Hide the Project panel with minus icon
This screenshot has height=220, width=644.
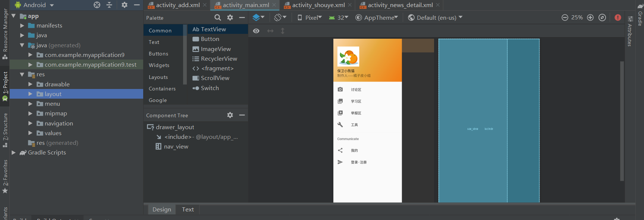tap(137, 5)
